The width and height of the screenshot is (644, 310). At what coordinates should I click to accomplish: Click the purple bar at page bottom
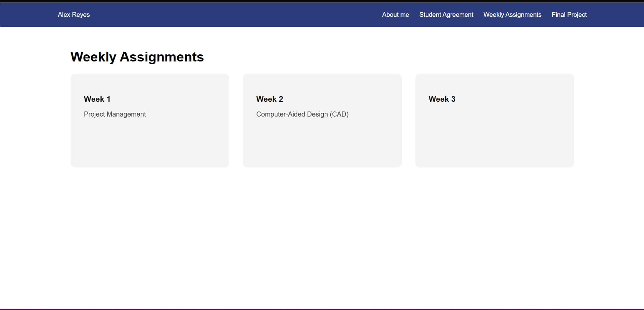[322, 309]
